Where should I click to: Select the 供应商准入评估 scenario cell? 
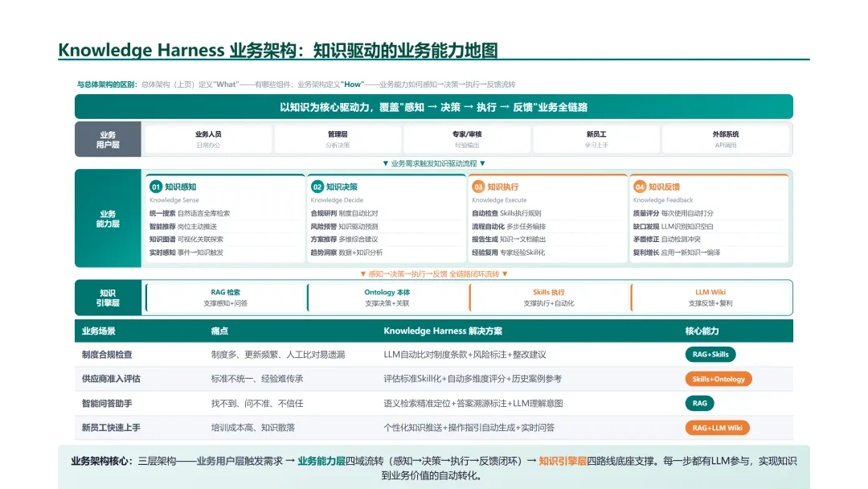tap(111, 379)
